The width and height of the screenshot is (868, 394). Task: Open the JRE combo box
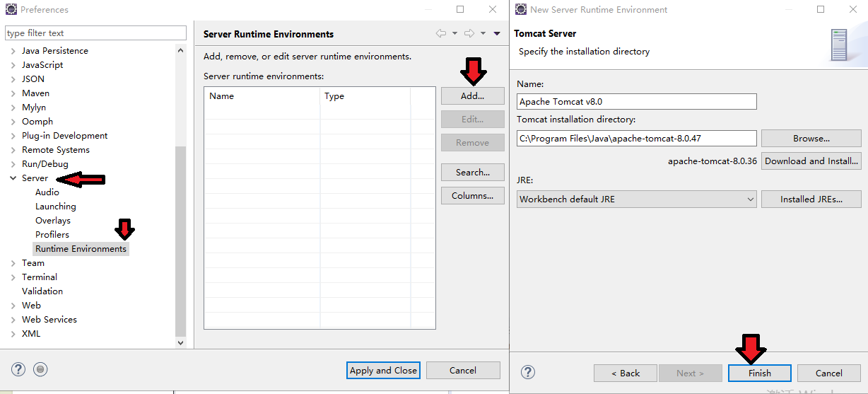pyautogui.click(x=636, y=199)
